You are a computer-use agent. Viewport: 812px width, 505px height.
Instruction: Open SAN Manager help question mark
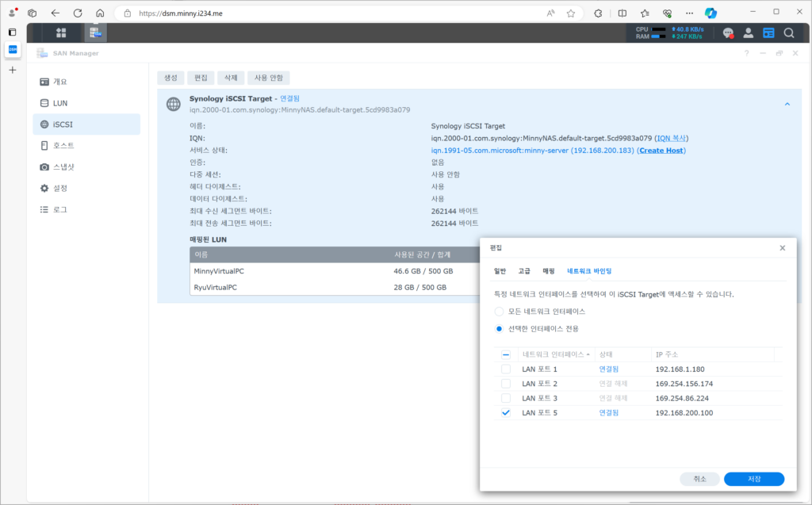746,53
